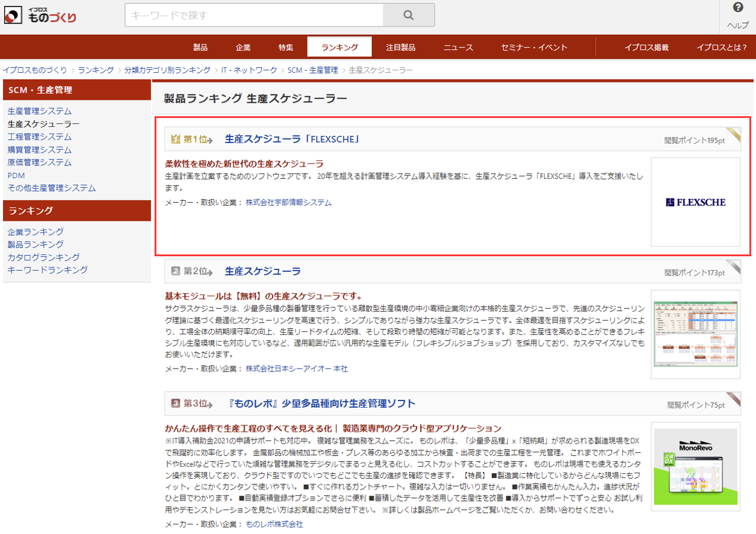This screenshot has height=534, width=756.
Task: Click the second place rank badge icon
Action: point(176,271)
